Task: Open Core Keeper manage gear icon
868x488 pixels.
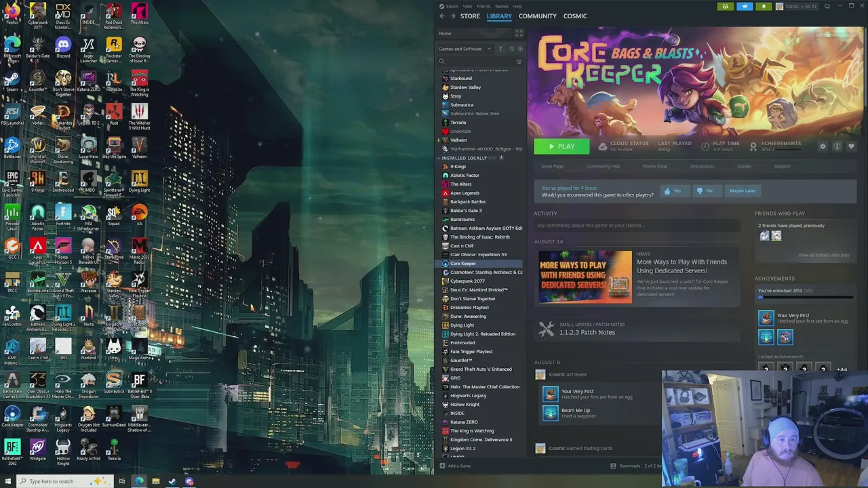Action: point(823,146)
